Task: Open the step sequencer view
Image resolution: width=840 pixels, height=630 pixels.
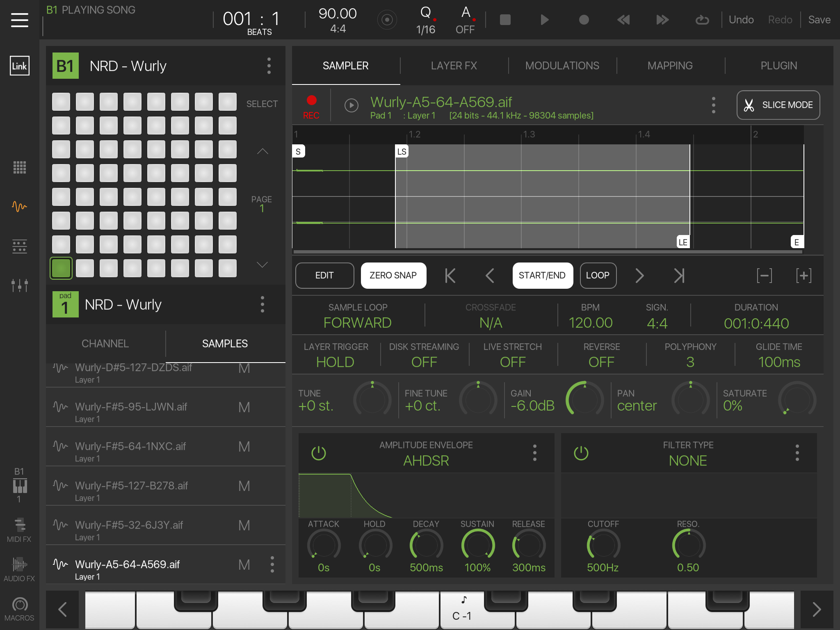Action: (20, 246)
